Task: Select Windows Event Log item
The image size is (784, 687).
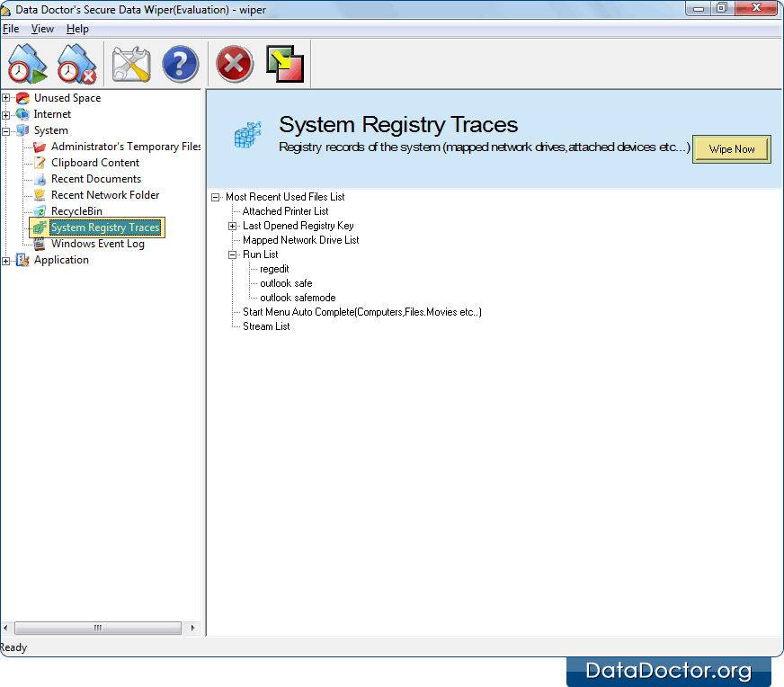Action: pyautogui.click(x=97, y=244)
